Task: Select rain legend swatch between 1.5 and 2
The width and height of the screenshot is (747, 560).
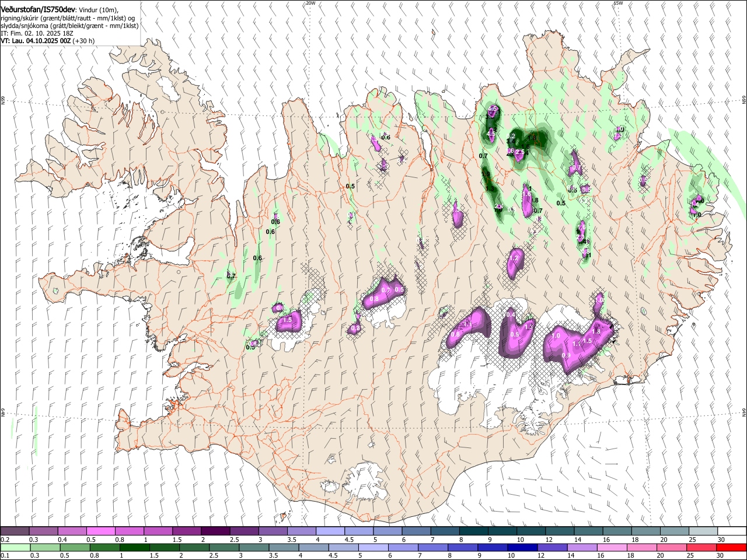Action: coord(165,548)
